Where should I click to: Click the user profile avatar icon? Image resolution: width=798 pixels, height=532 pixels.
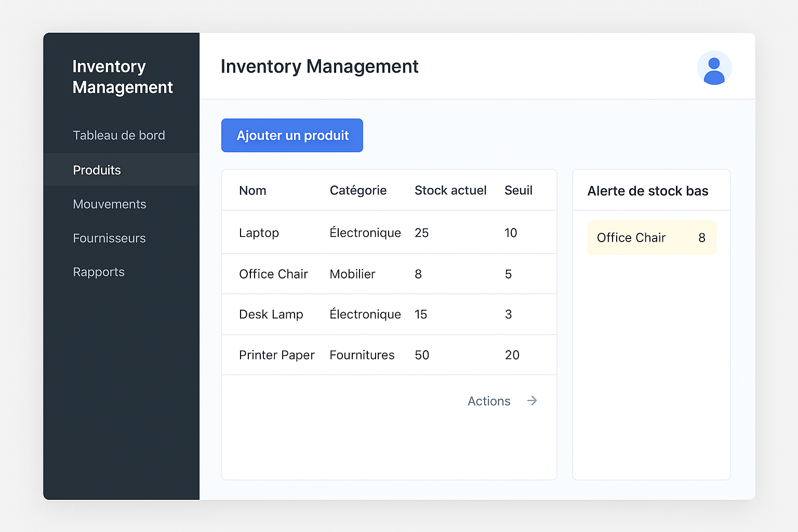[714, 68]
